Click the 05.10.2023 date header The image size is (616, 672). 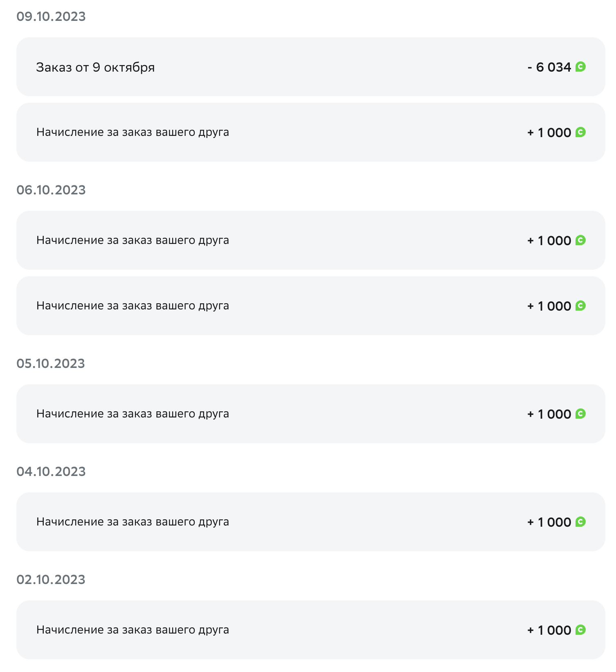click(x=51, y=363)
